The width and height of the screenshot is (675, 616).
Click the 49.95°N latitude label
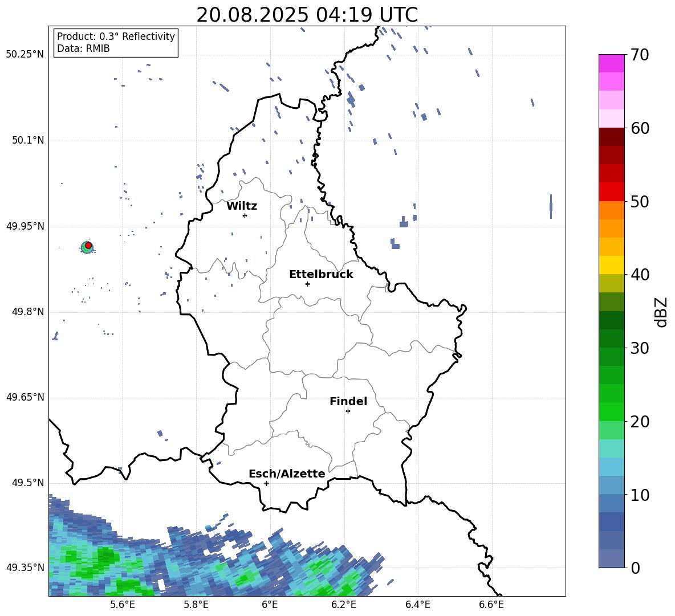[x=25, y=226]
